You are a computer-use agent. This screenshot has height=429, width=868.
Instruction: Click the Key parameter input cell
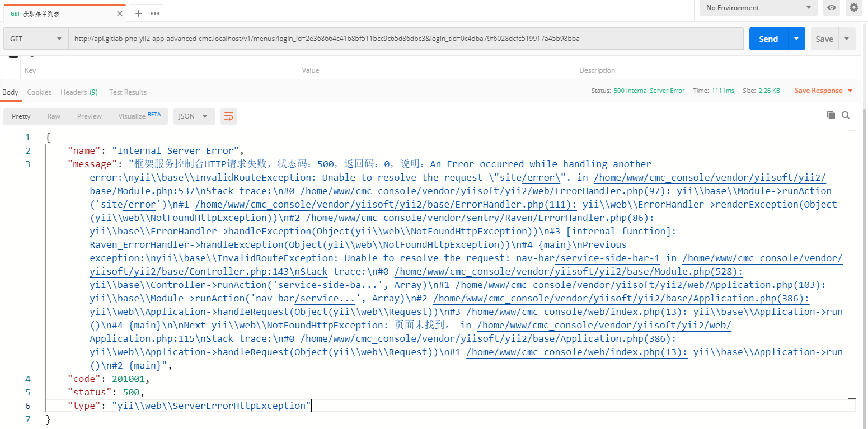(159, 70)
